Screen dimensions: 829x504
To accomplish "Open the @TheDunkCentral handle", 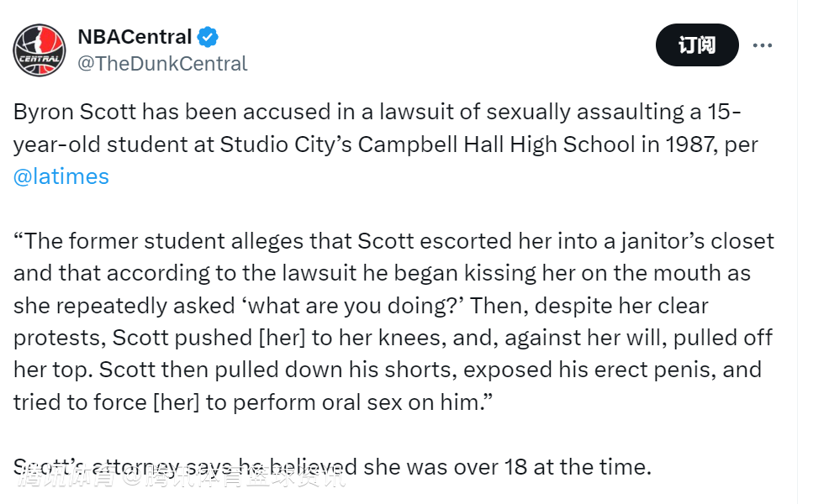I will (162, 63).
